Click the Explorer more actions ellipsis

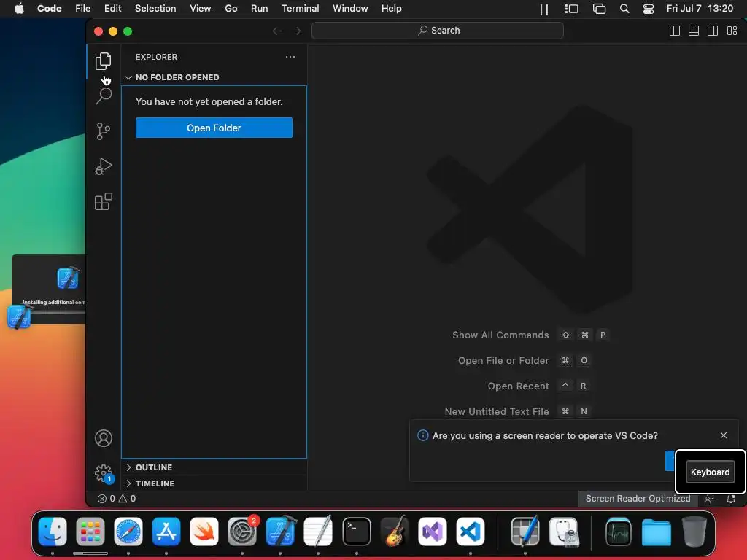(290, 57)
